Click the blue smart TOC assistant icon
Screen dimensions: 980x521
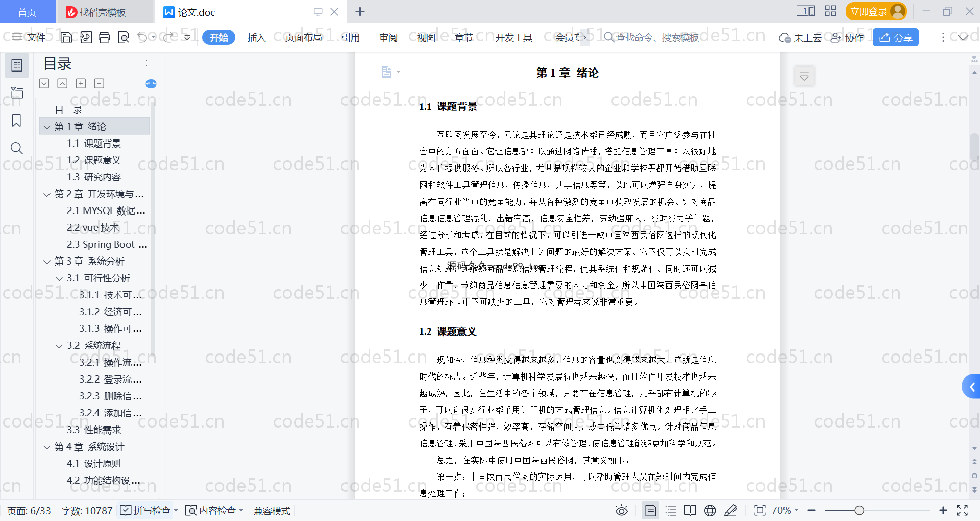click(151, 84)
